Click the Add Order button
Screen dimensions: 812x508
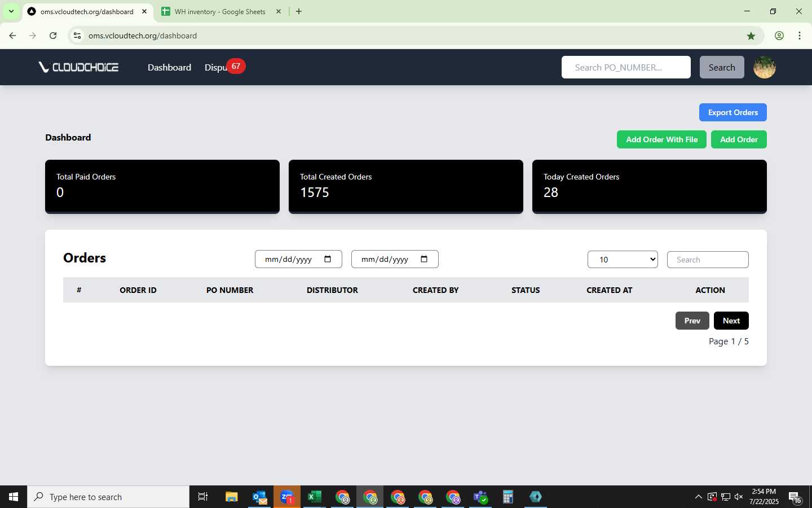pyautogui.click(x=739, y=139)
